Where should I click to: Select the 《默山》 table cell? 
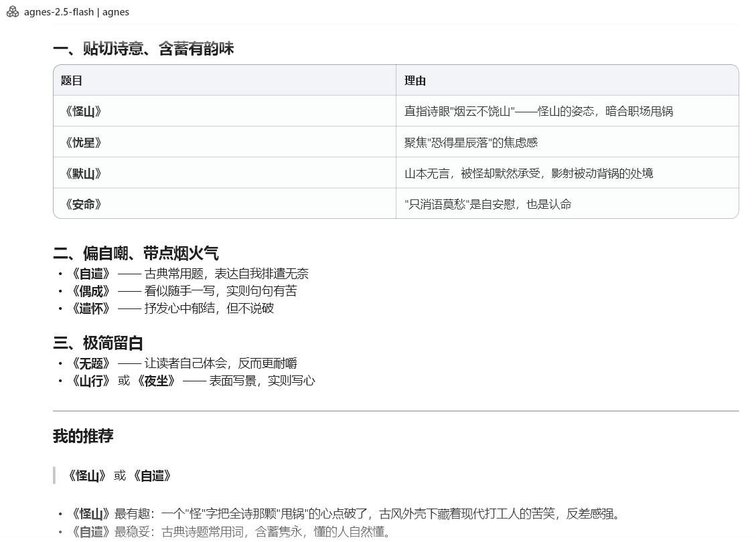point(225,173)
